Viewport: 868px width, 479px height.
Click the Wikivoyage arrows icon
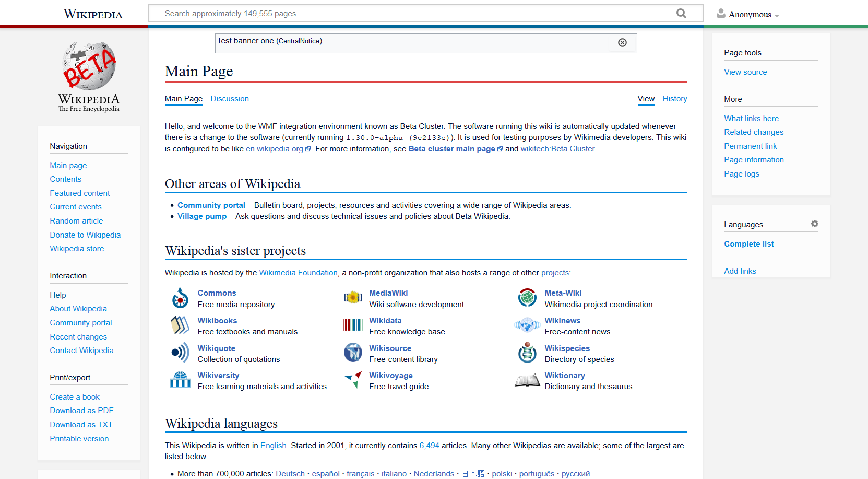353,380
